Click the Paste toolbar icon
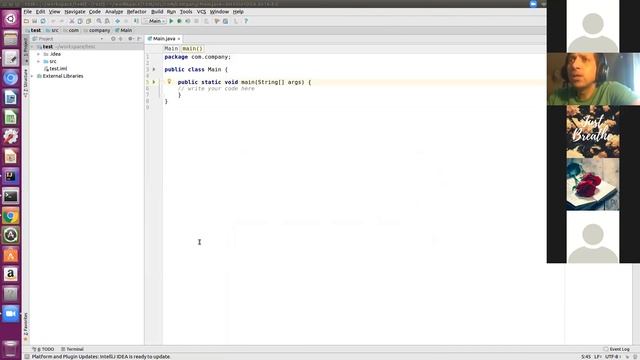The height and width of the screenshot is (360, 640). click(88, 21)
